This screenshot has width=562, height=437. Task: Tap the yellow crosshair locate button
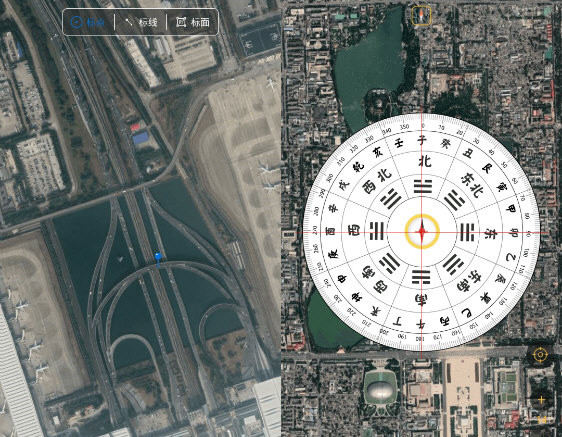click(x=540, y=355)
